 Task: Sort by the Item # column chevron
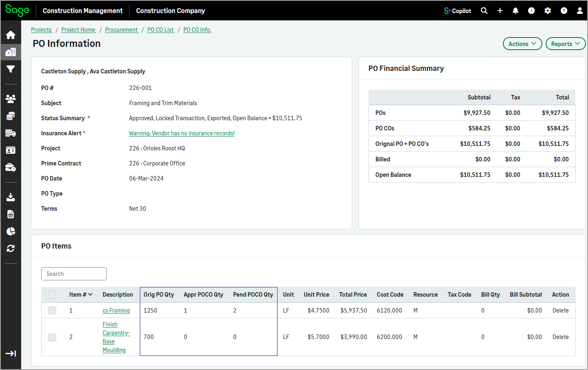(x=90, y=295)
